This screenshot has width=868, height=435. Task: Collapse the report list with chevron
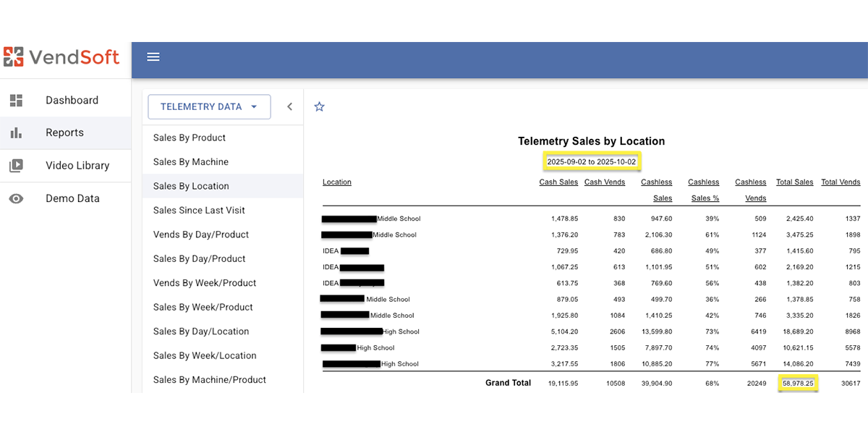tap(289, 106)
